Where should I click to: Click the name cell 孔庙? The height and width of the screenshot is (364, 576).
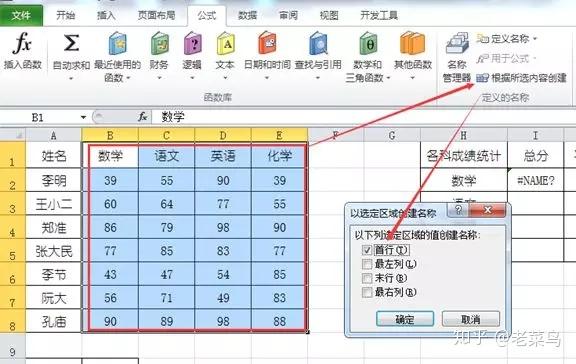[x=54, y=321]
